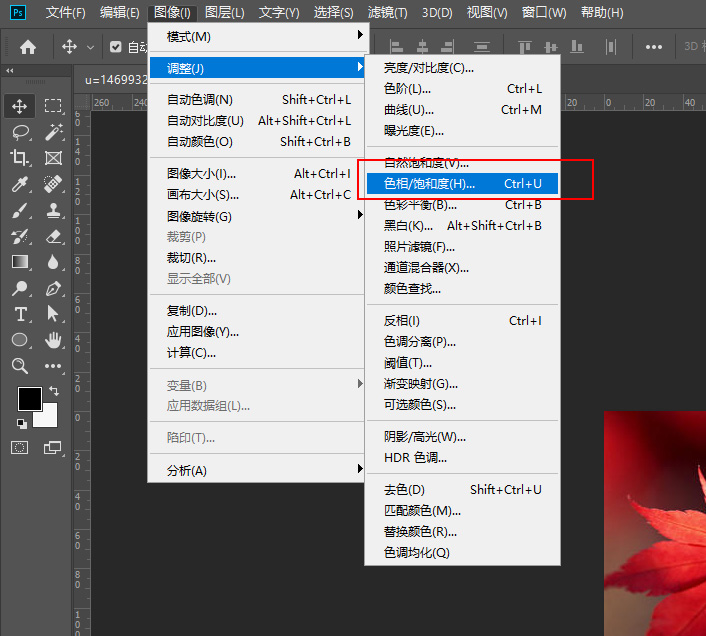Image resolution: width=706 pixels, height=636 pixels.
Task: Choose 阴影/高光(W)... adjustment
Action: coord(462,437)
